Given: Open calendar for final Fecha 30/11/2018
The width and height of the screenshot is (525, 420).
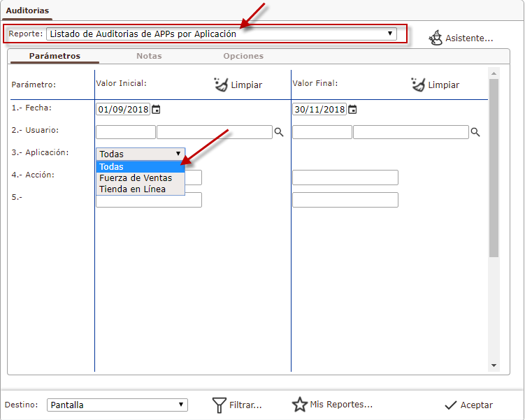Looking at the screenshot, I should 352,110.
